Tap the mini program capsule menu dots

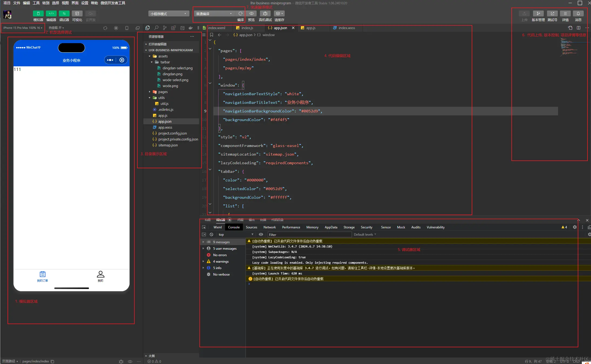coord(110,60)
